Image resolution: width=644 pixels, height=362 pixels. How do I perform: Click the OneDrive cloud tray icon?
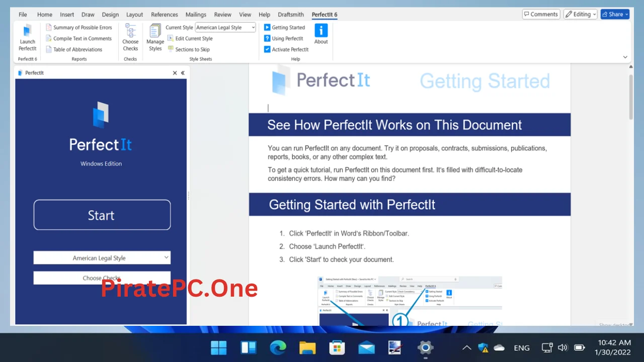pos(499,347)
